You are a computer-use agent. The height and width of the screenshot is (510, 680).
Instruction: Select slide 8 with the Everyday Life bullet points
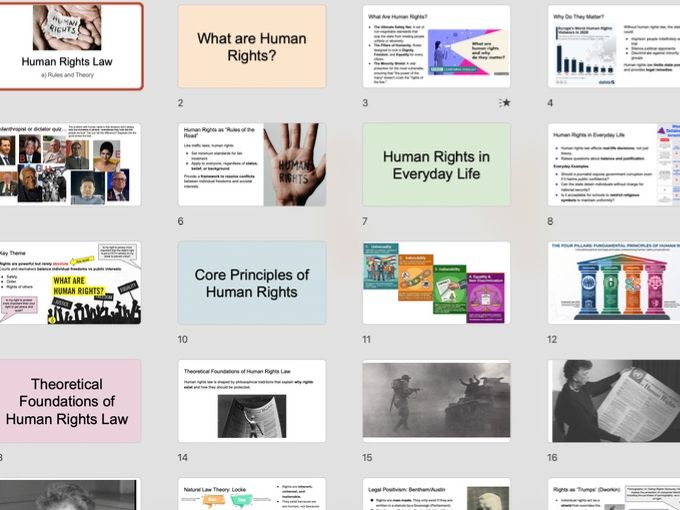[x=614, y=164]
